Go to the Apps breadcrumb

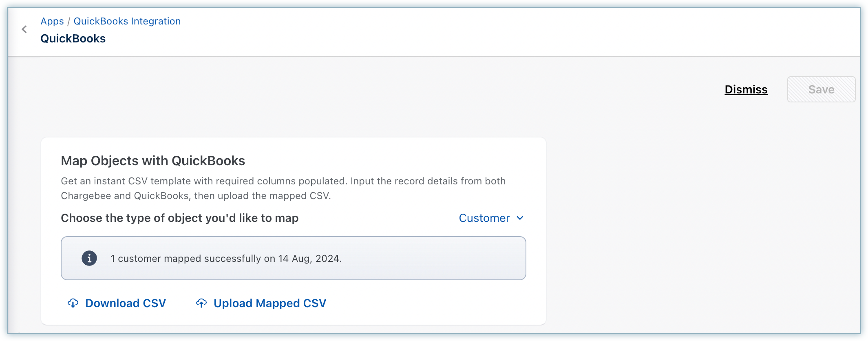tap(52, 21)
